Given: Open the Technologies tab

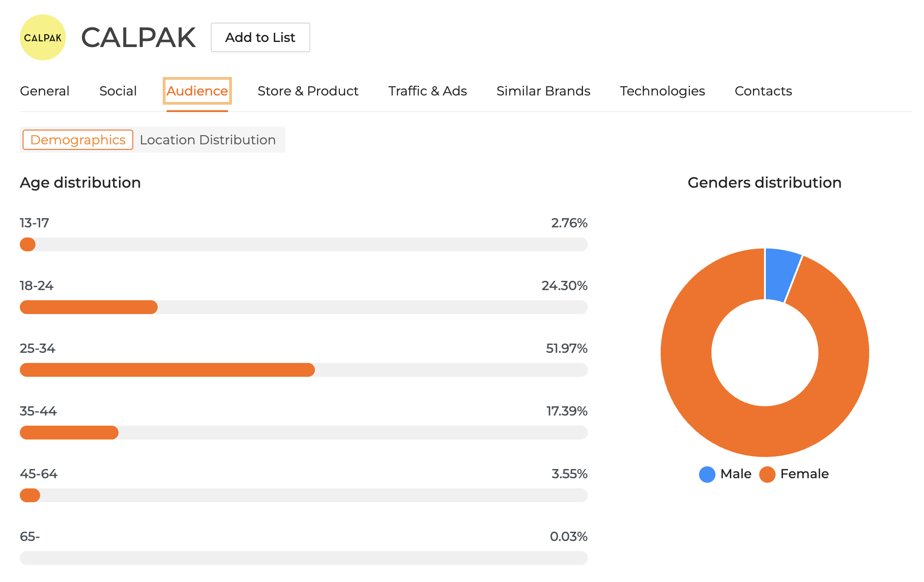Looking at the screenshot, I should (662, 91).
